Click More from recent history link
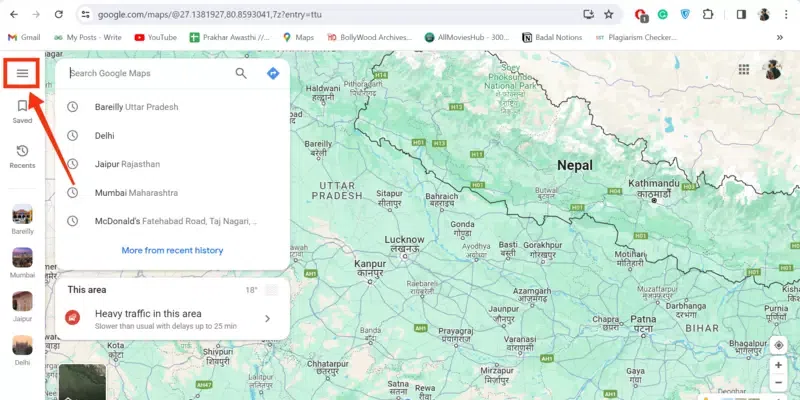 coord(172,251)
